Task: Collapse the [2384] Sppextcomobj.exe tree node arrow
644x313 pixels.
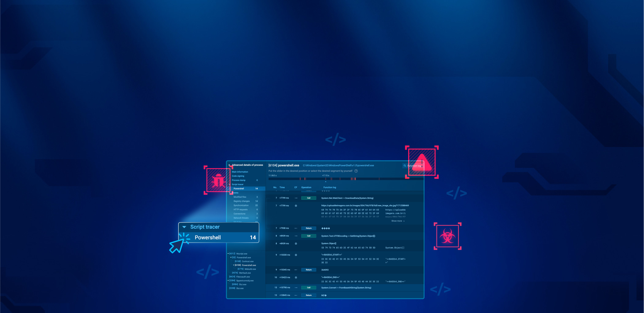Action: point(228,280)
